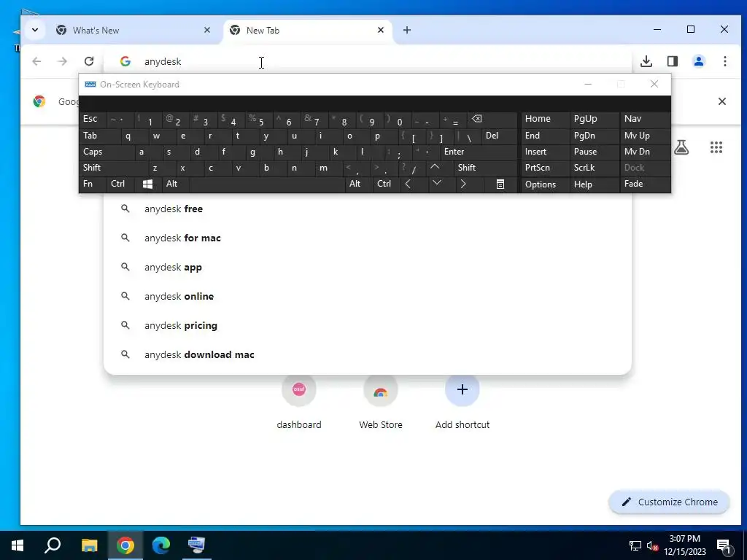Image resolution: width=747 pixels, height=560 pixels.
Task: Open the Chrome profile avatar
Action: (698, 61)
